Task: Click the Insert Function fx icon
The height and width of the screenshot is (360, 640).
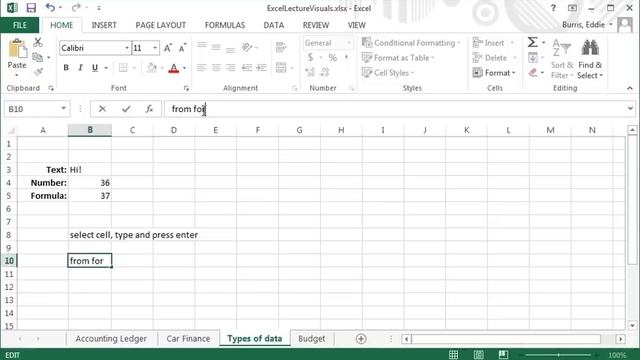Action: 149,109
